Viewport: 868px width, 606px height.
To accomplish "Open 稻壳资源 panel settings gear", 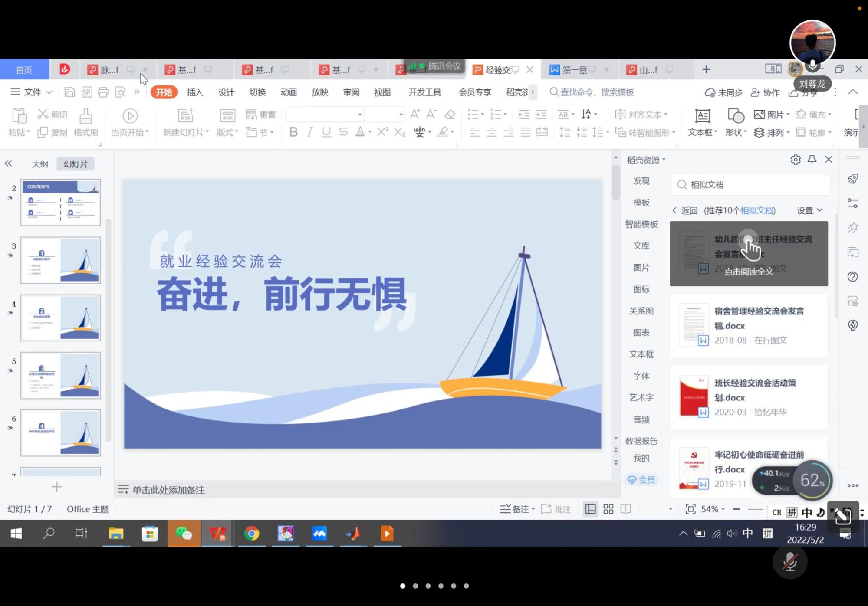I will tap(795, 160).
